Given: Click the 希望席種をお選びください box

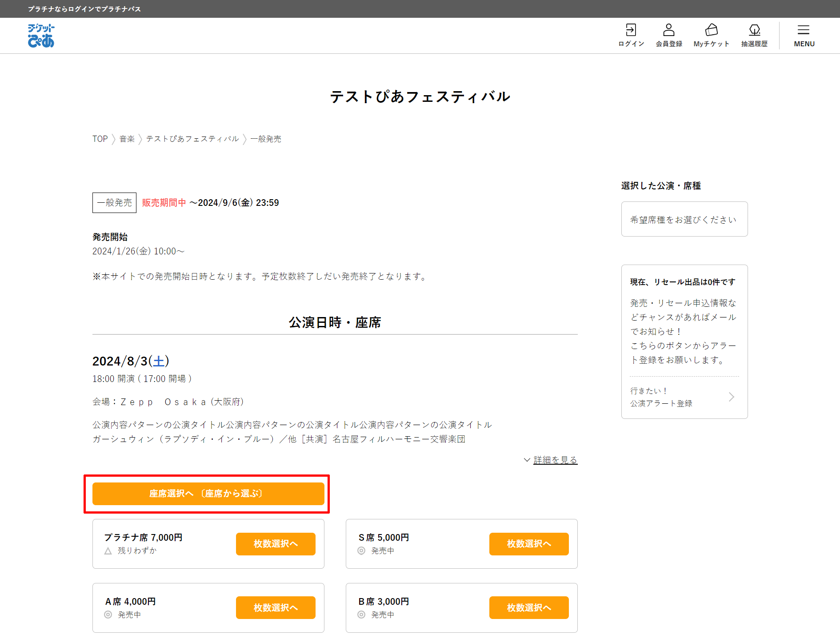Looking at the screenshot, I should [x=684, y=219].
